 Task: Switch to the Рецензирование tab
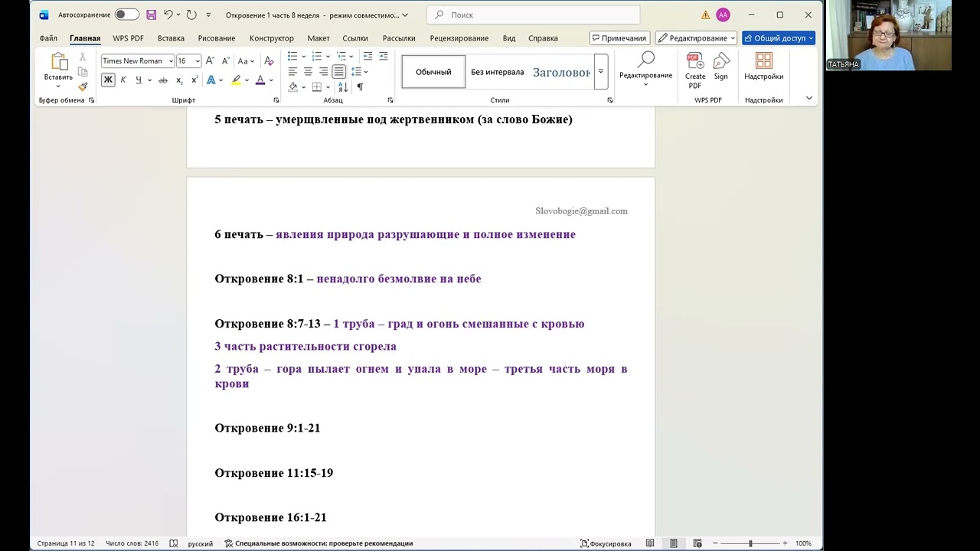tap(459, 38)
